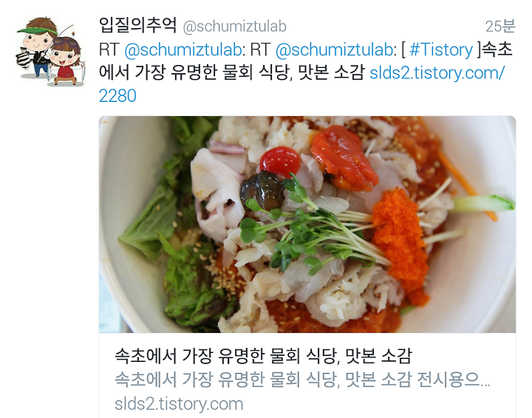Open the #Tistory hashtag
The width and height of the screenshot is (532, 418).
tap(441, 49)
